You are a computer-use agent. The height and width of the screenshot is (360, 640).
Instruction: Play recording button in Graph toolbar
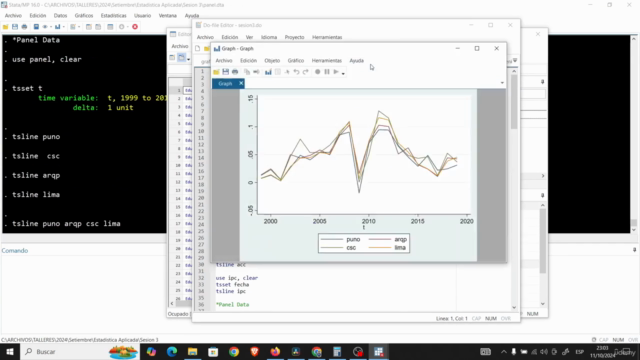(x=336, y=72)
